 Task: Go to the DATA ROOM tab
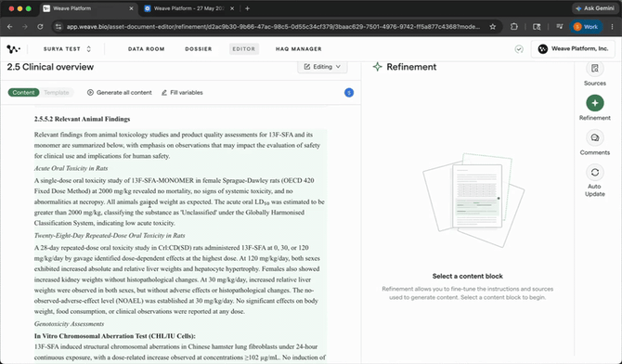point(146,49)
